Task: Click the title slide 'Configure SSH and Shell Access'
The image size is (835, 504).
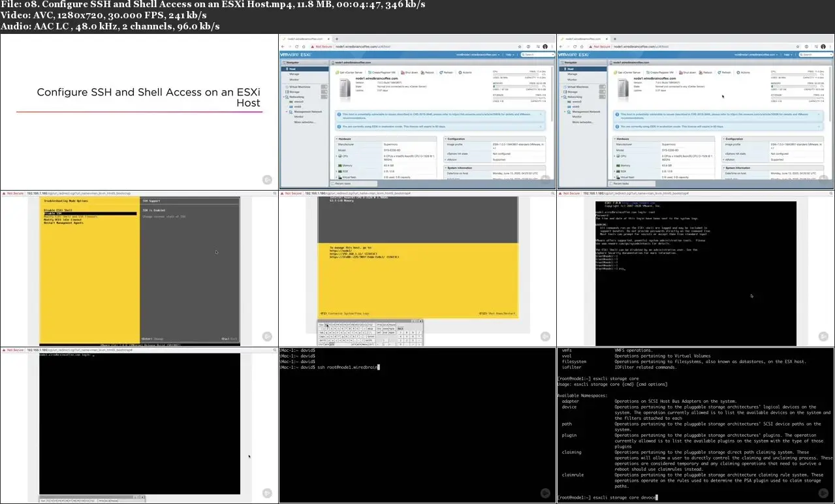Action: pyautogui.click(x=148, y=97)
